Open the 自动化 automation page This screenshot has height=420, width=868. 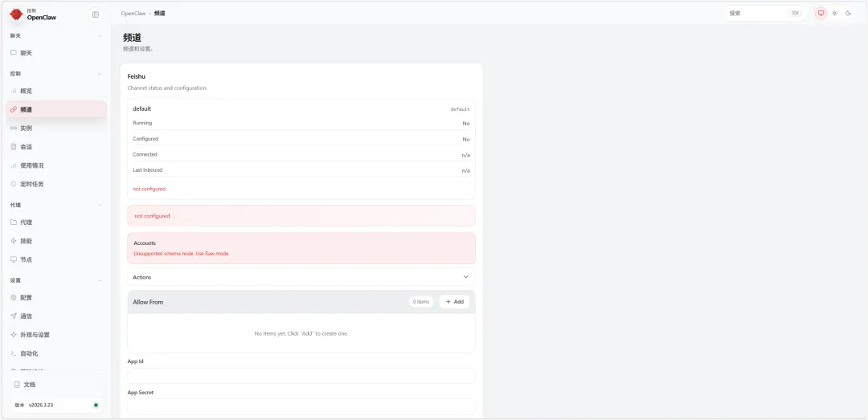pos(56,353)
